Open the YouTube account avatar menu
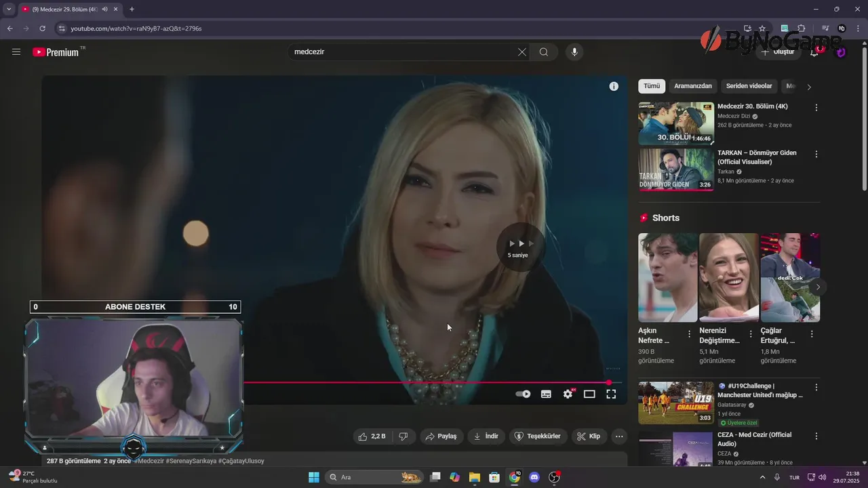 click(x=841, y=52)
